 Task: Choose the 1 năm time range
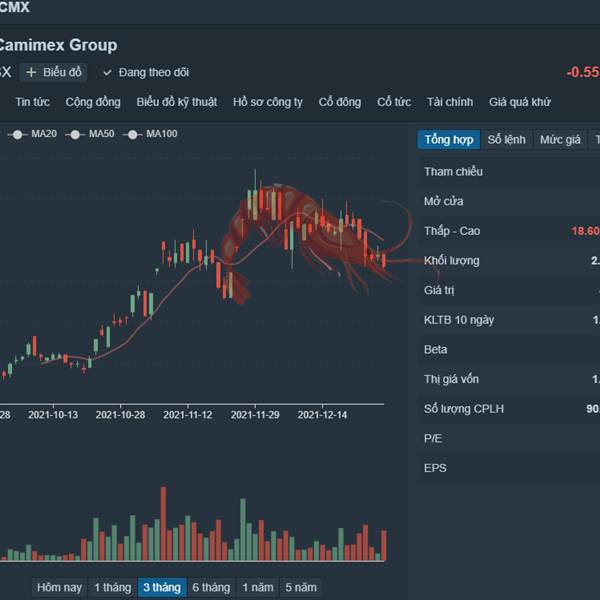point(258,587)
